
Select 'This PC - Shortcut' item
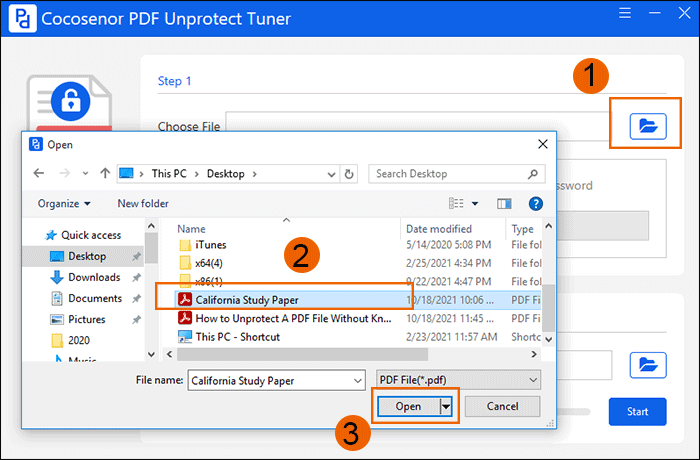point(229,337)
